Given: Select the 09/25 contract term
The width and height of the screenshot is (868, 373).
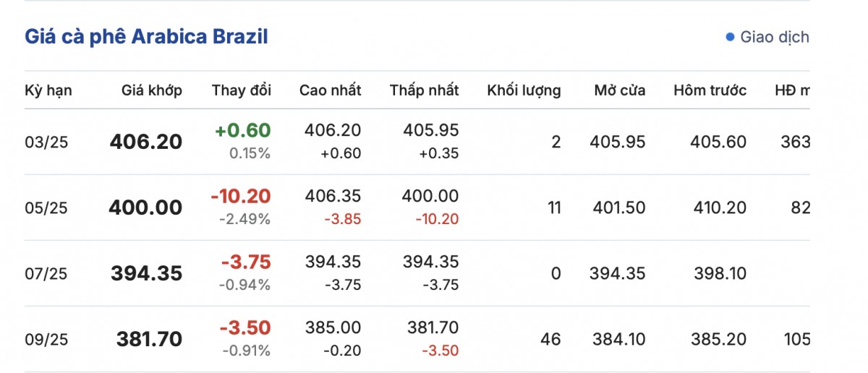Looking at the screenshot, I should [46, 339].
